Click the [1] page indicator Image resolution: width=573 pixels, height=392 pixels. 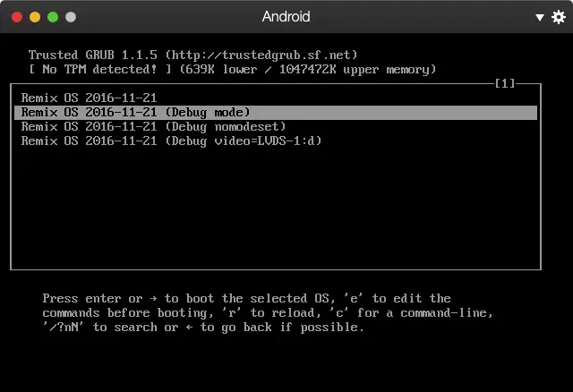pyautogui.click(x=505, y=84)
